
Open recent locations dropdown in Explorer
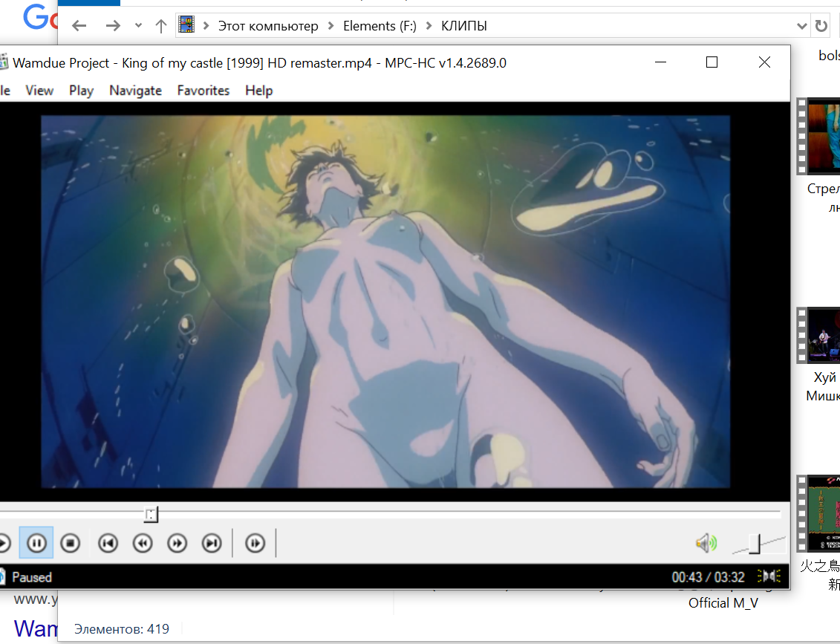click(x=138, y=26)
